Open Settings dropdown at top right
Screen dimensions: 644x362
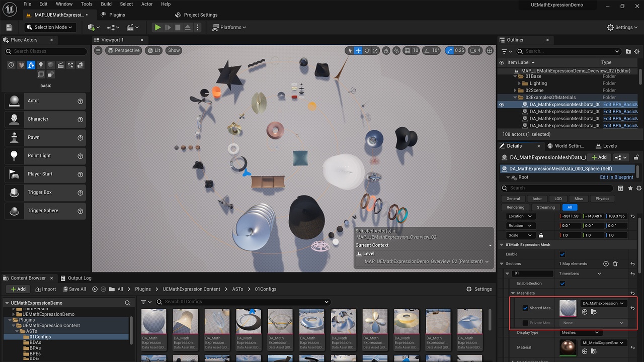[623, 27]
